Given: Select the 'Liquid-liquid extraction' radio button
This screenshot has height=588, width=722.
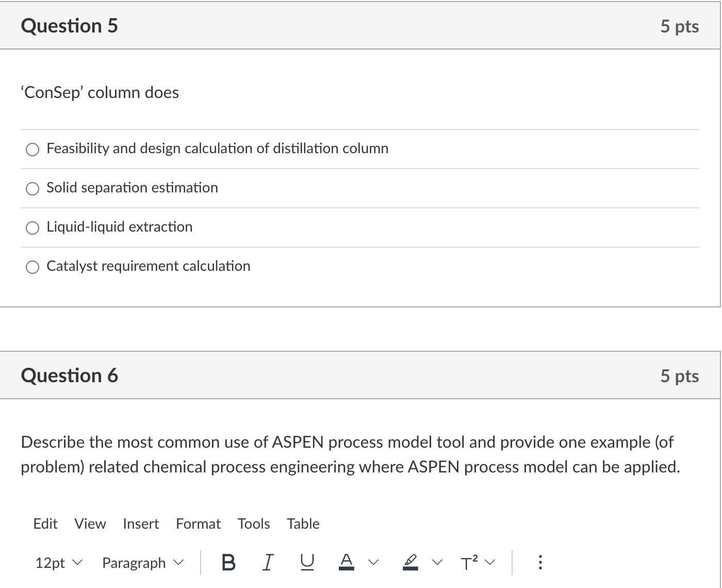Looking at the screenshot, I should tap(32, 228).
